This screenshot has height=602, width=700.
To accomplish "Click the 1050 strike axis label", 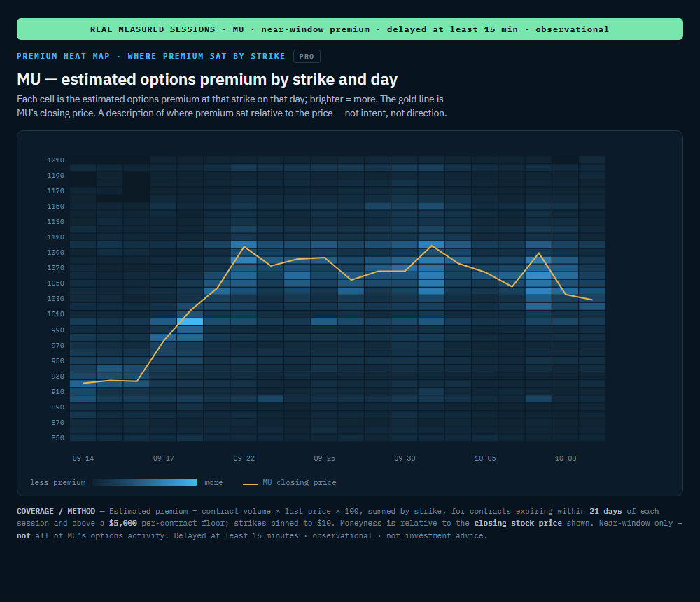I will (56, 283).
